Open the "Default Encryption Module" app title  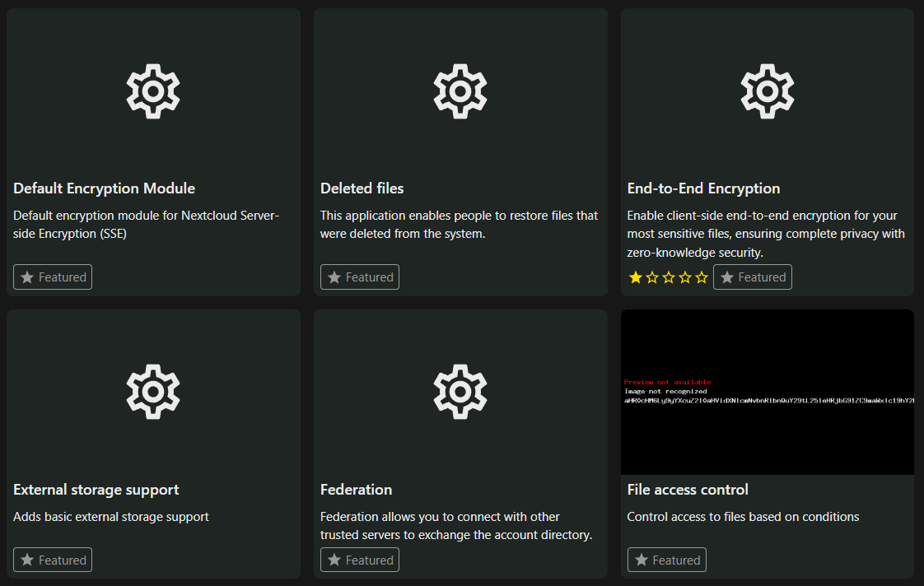point(105,188)
